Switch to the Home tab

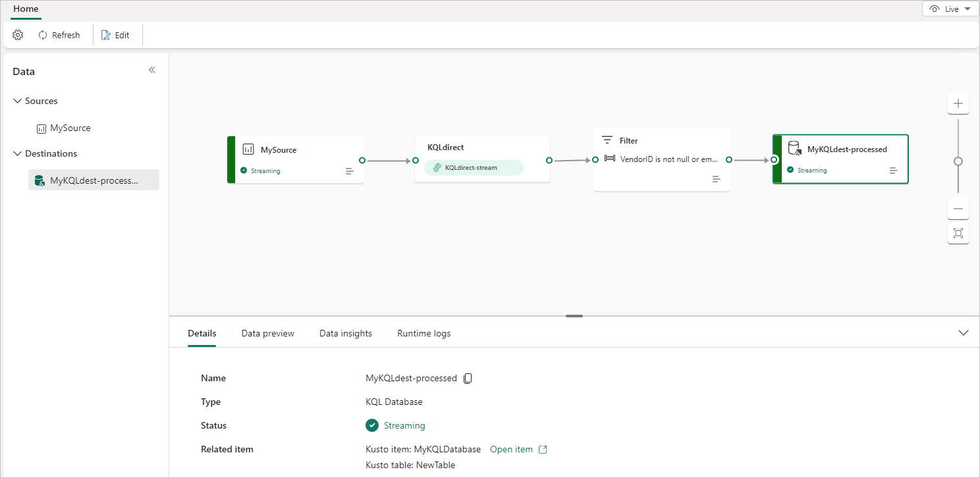[26, 9]
